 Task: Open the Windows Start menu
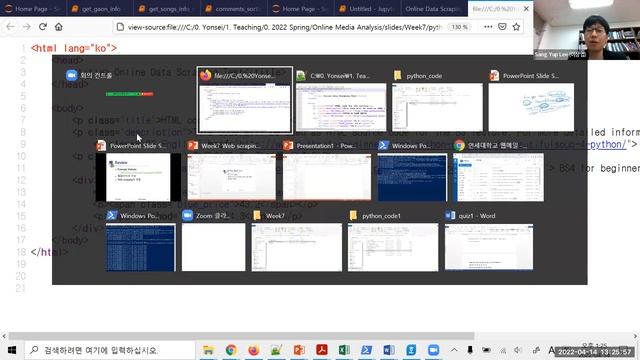point(11,350)
